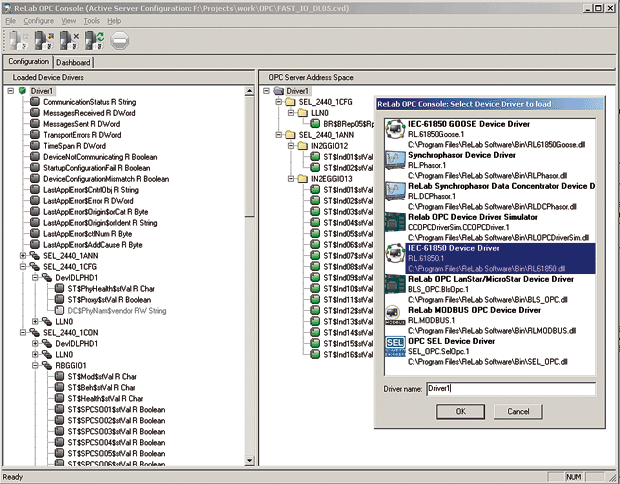The width and height of the screenshot is (620, 484).
Task: Select TransportErrors R DWord item
Action: [x=82, y=135]
